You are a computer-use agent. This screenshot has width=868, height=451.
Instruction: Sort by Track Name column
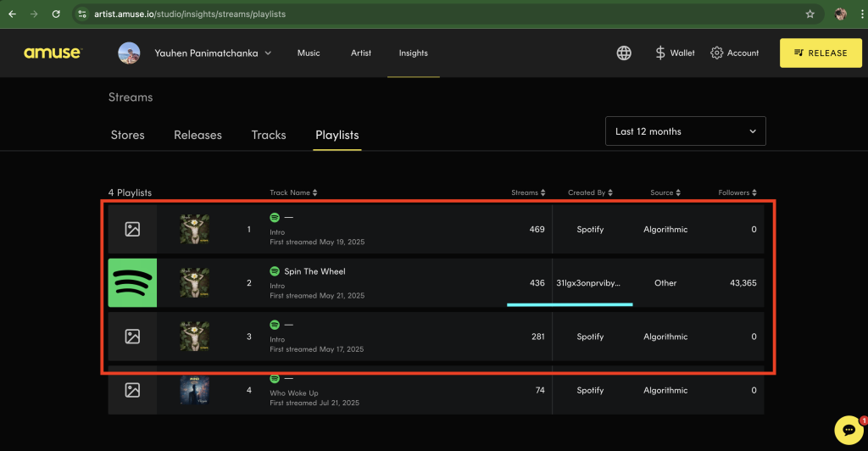[x=293, y=192]
